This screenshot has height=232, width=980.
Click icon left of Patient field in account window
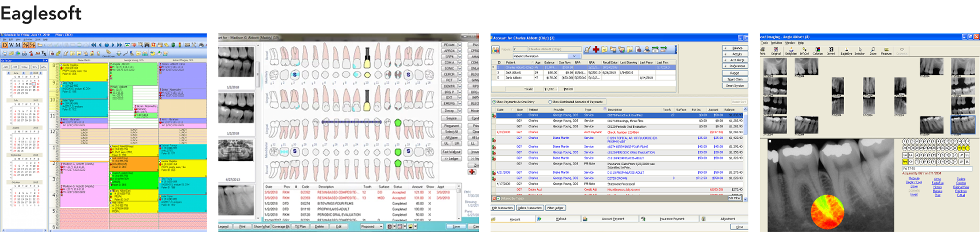click(495, 50)
